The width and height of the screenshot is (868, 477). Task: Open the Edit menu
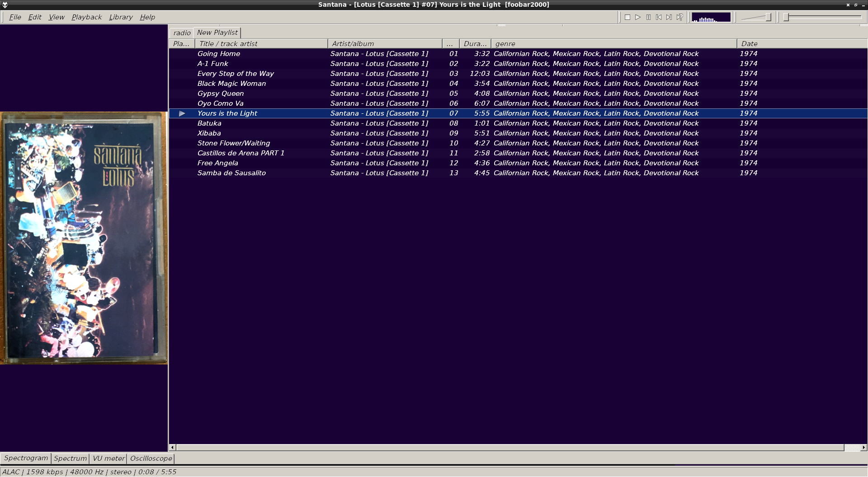[34, 17]
